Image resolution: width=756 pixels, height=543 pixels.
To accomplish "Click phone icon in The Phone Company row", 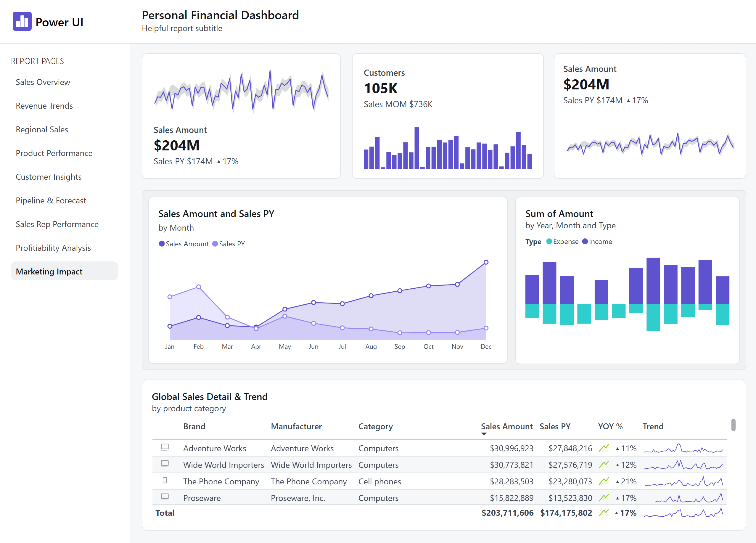I will point(165,480).
